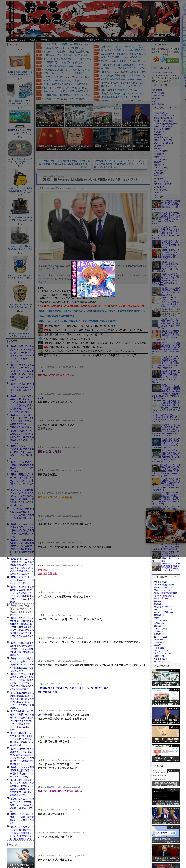Open popular article with 177コメント
This screenshot has width=186, height=868.
tap(165, 797)
